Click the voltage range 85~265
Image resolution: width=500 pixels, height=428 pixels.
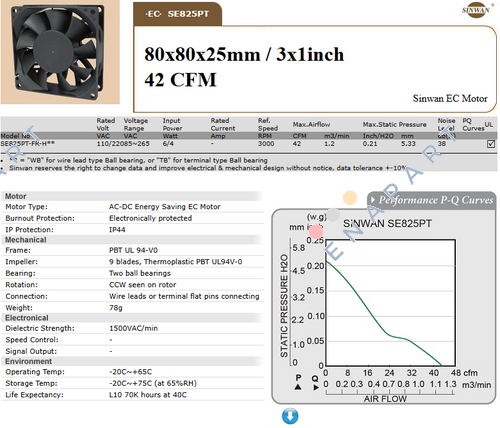(x=136, y=144)
